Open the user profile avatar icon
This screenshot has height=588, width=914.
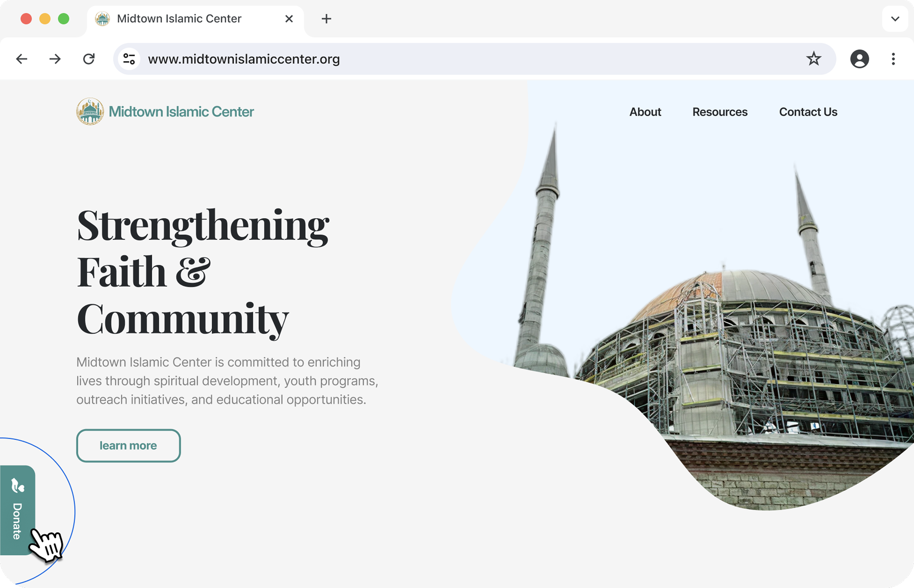tap(859, 59)
